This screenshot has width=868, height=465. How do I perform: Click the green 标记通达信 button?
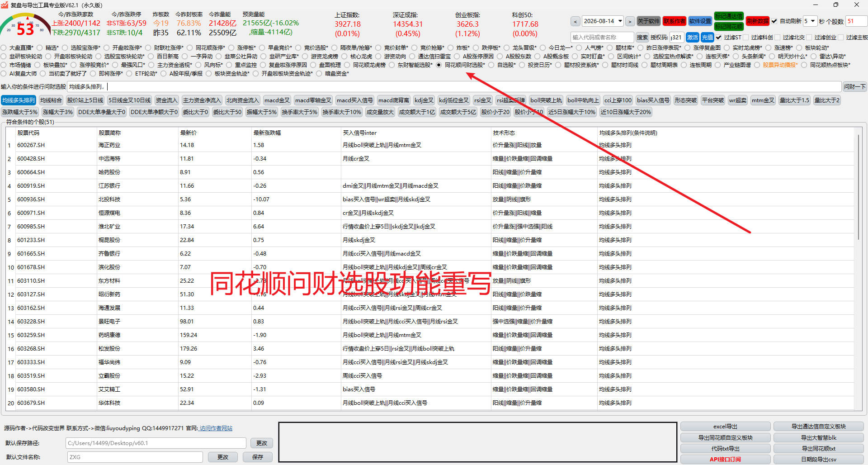pos(729,16)
